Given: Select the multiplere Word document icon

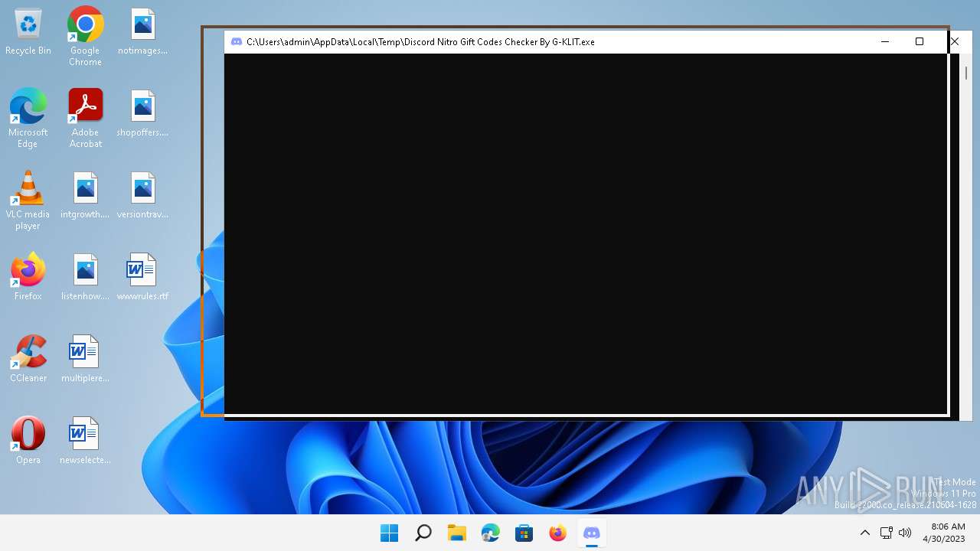Looking at the screenshot, I should pos(85,359).
